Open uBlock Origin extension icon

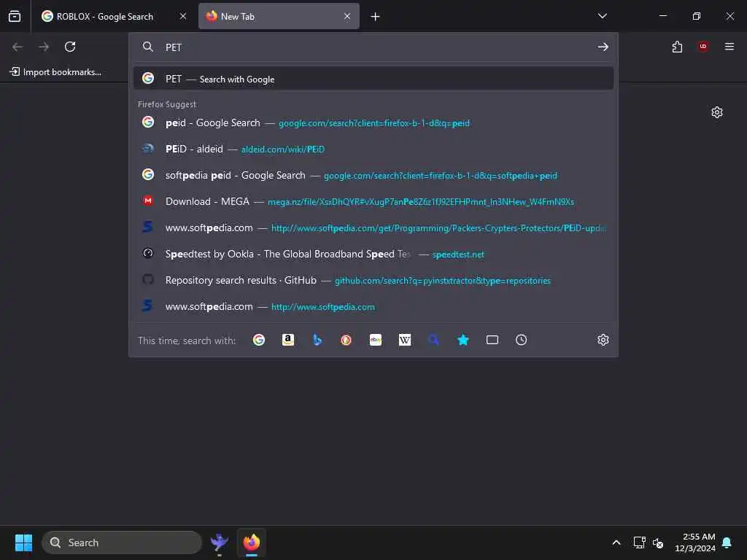coord(703,47)
